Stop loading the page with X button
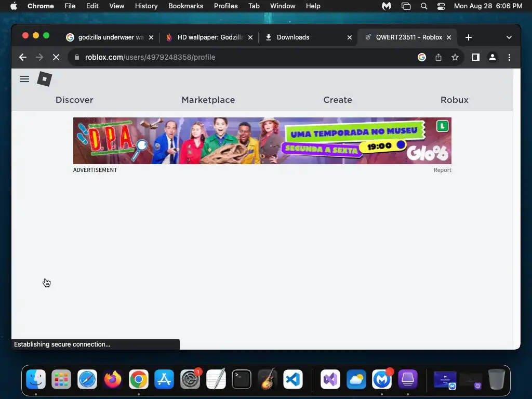This screenshot has height=399, width=532. pos(56,57)
